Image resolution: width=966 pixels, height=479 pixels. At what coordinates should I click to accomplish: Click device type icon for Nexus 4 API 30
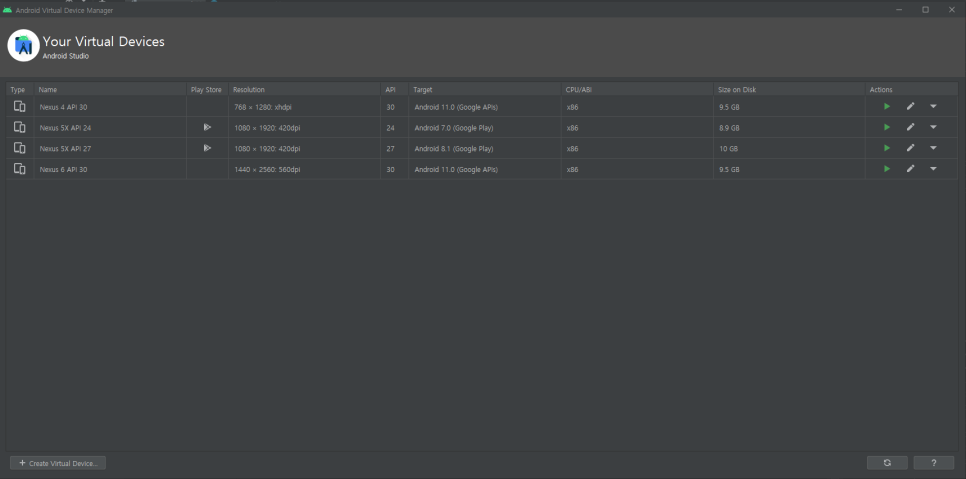20,107
